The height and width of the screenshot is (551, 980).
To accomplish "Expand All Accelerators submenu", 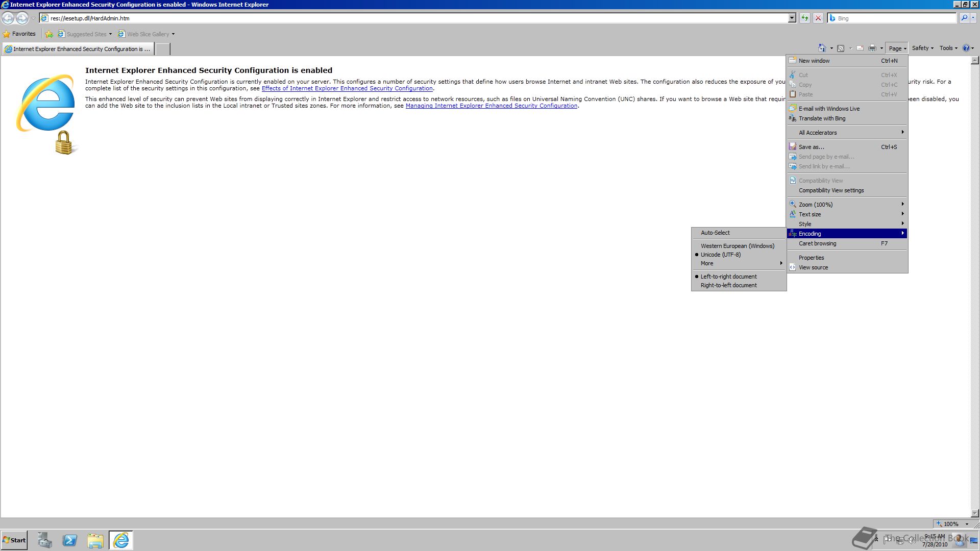I will click(847, 133).
